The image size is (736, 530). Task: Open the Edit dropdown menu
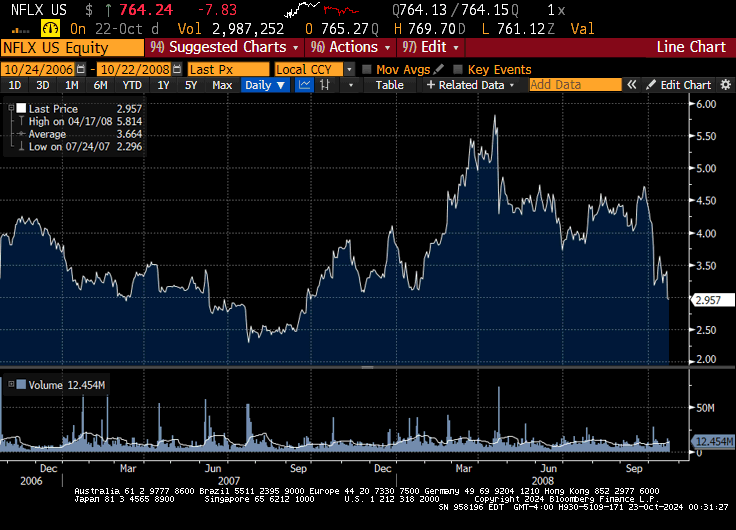(431, 47)
